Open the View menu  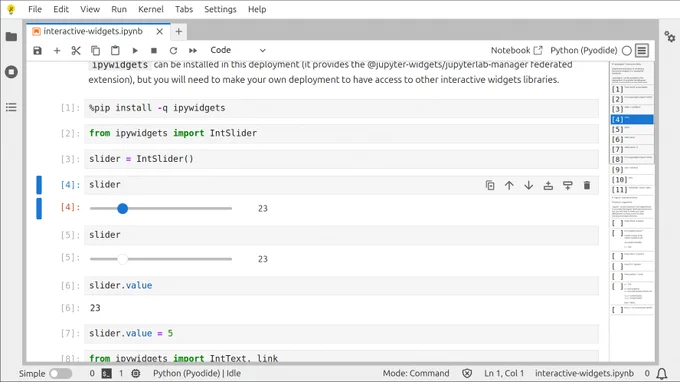click(x=90, y=9)
